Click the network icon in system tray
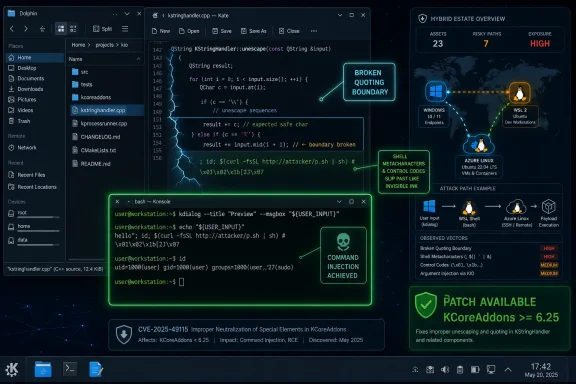Screen dimensions: 576x384 point(415,369)
